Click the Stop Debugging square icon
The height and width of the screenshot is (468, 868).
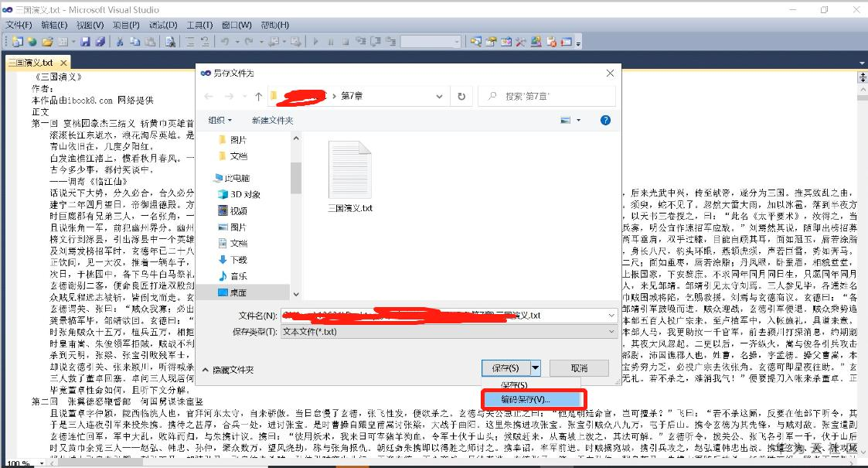click(345, 42)
